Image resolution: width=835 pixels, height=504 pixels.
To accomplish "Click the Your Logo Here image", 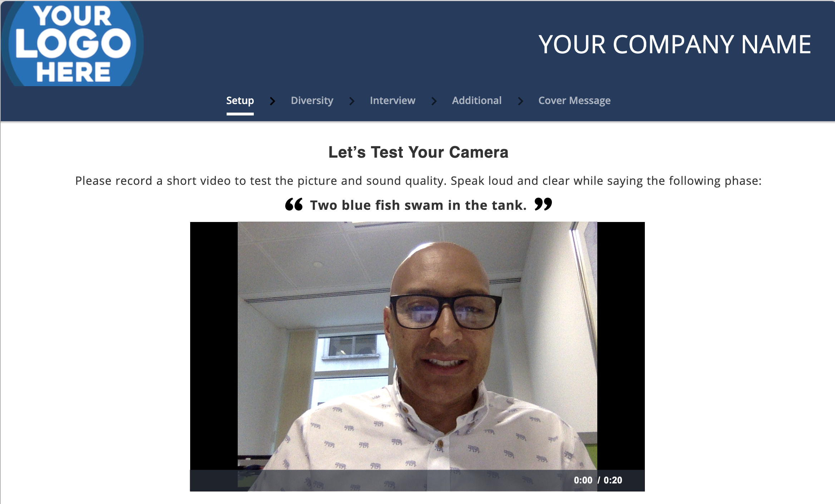I will click(72, 44).
